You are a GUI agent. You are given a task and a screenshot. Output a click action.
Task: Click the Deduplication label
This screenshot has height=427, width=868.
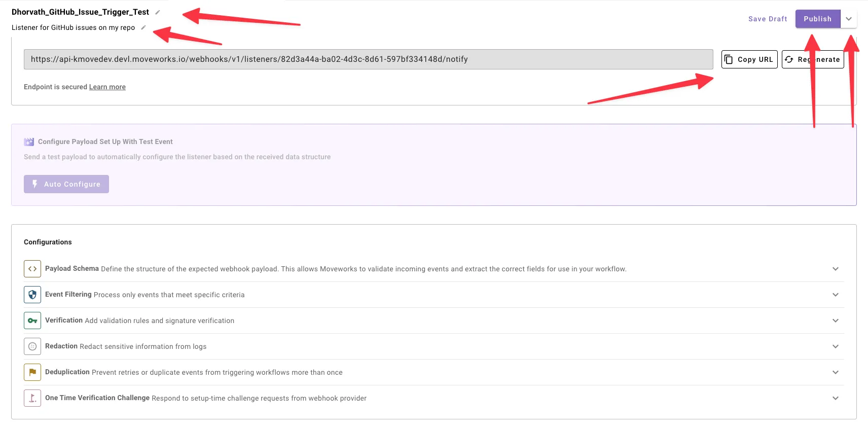coord(67,372)
